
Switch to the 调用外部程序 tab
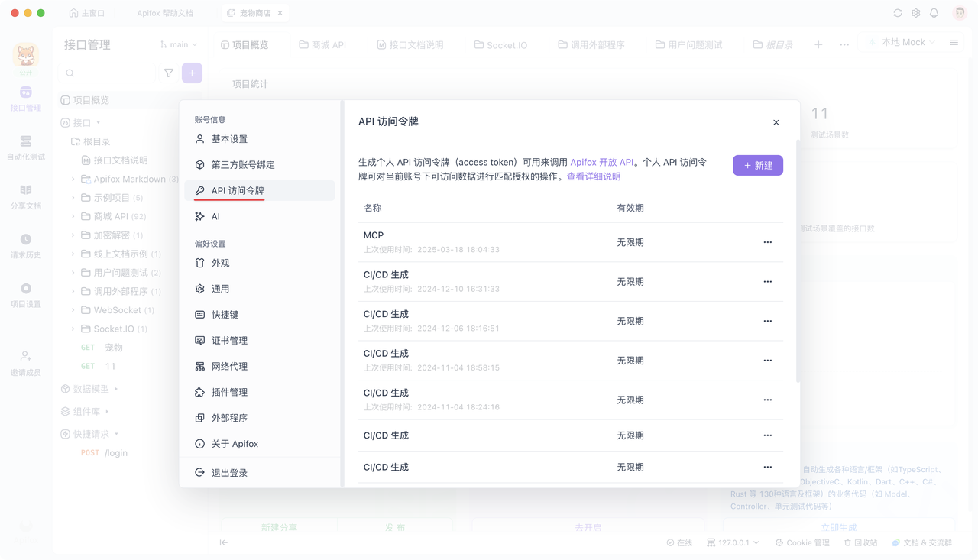[591, 45]
